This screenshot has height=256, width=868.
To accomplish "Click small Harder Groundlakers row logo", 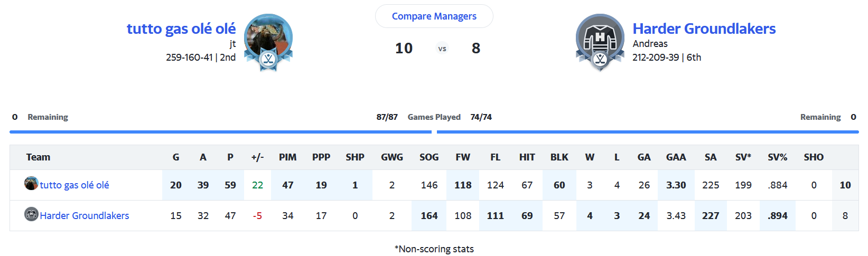I will [31, 214].
